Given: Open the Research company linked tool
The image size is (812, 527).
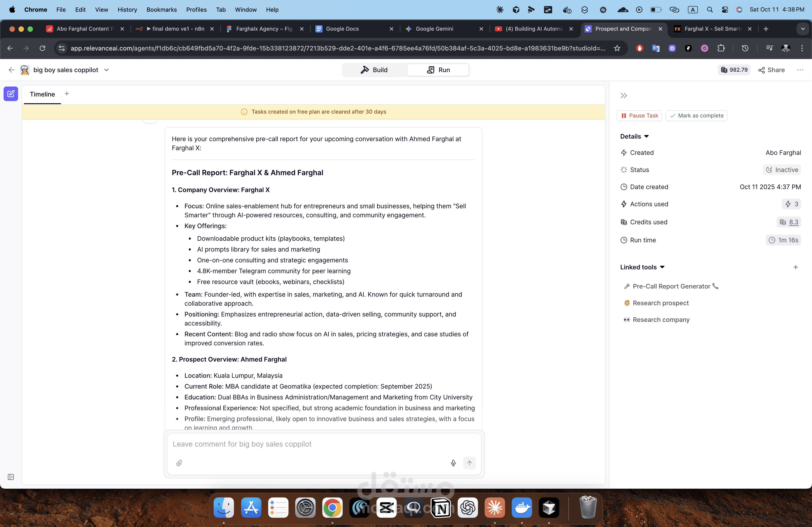Looking at the screenshot, I should pos(660,319).
